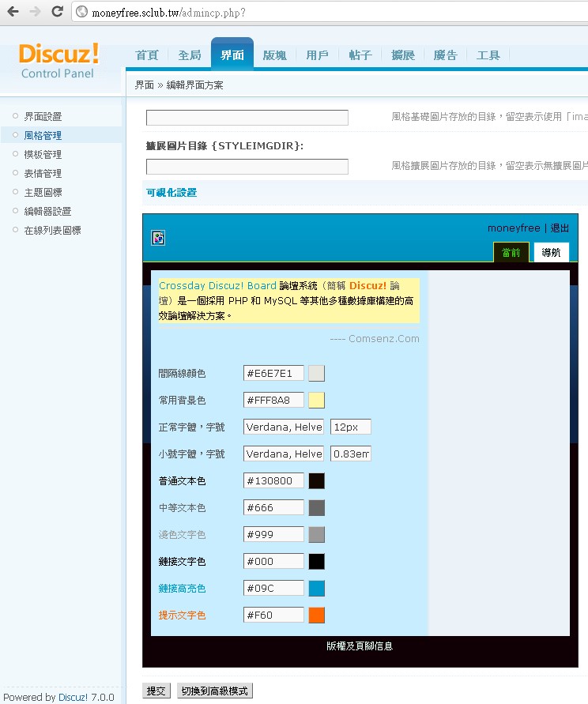Open 主題圖標 in the sidebar

tap(43, 193)
